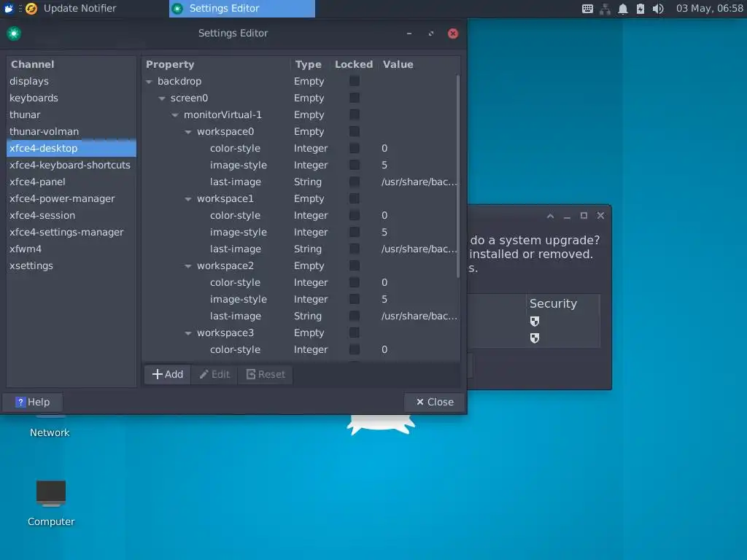This screenshot has height=560, width=747.
Task: Click the Channel column header
Action: [71, 64]
